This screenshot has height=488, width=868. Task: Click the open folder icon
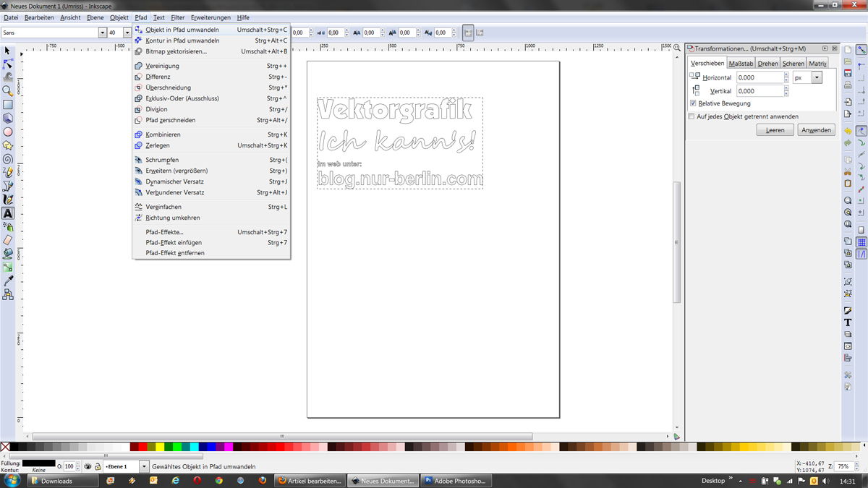click(848, 61)
